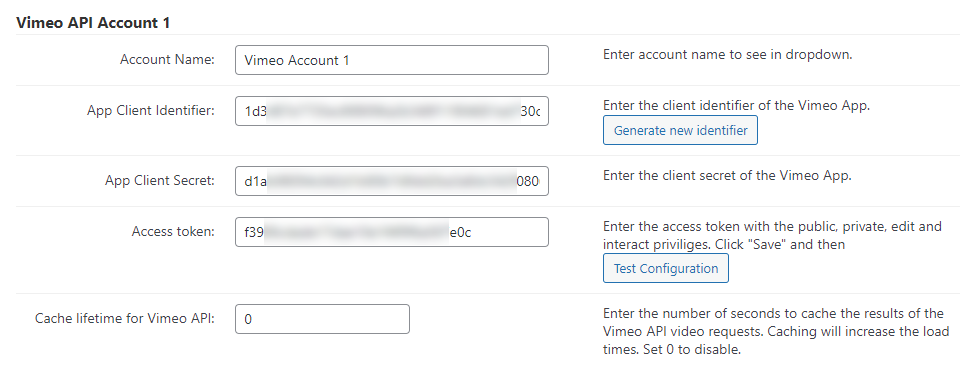Click the "App Client Secret:" label
The height and width of the screenshot is (370, 960).
point(160,181)
